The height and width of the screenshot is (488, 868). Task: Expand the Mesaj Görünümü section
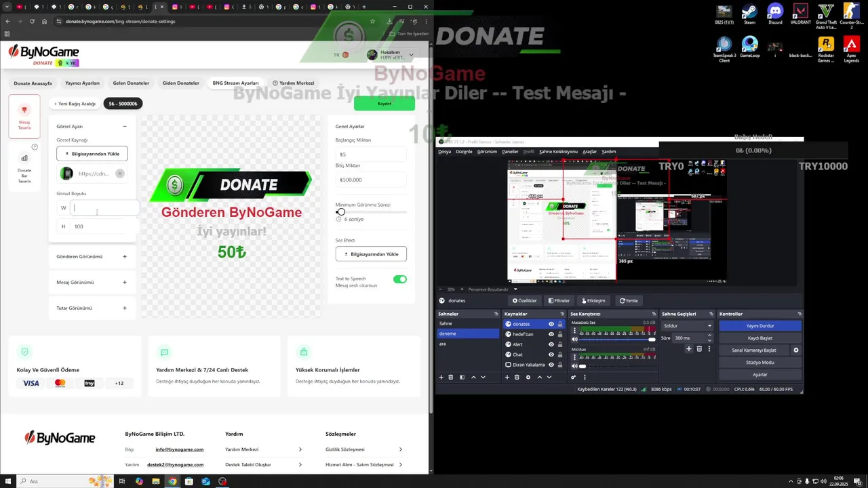125,282
